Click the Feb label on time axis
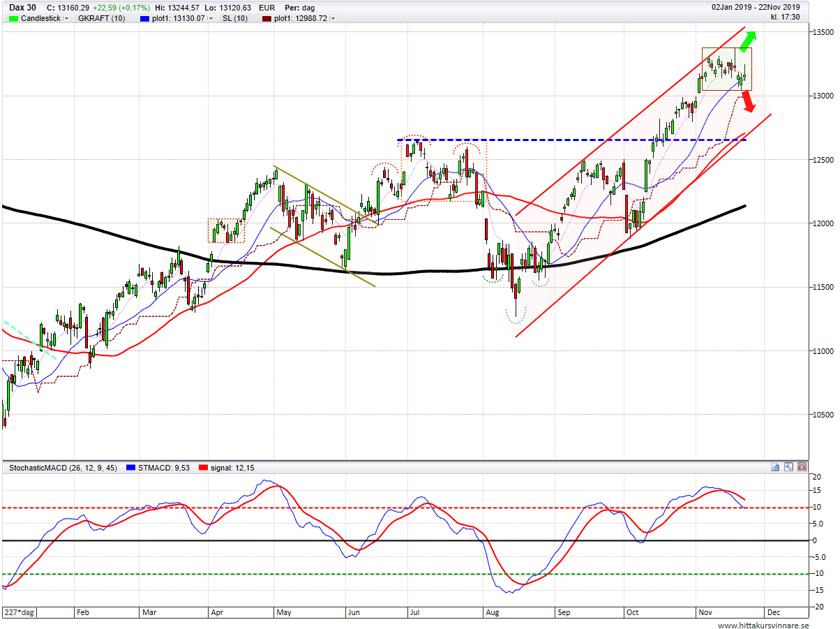The image size is (840, 629). [x=83, y=612]
